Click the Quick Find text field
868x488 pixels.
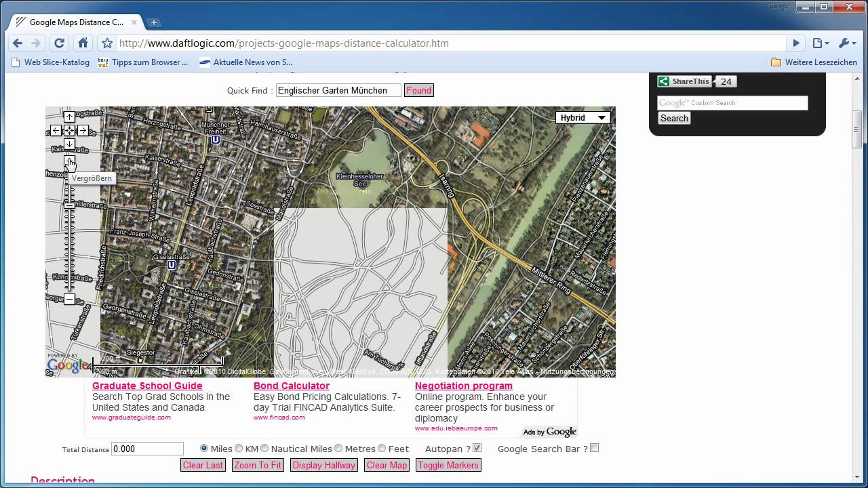(x=338, y=90)
